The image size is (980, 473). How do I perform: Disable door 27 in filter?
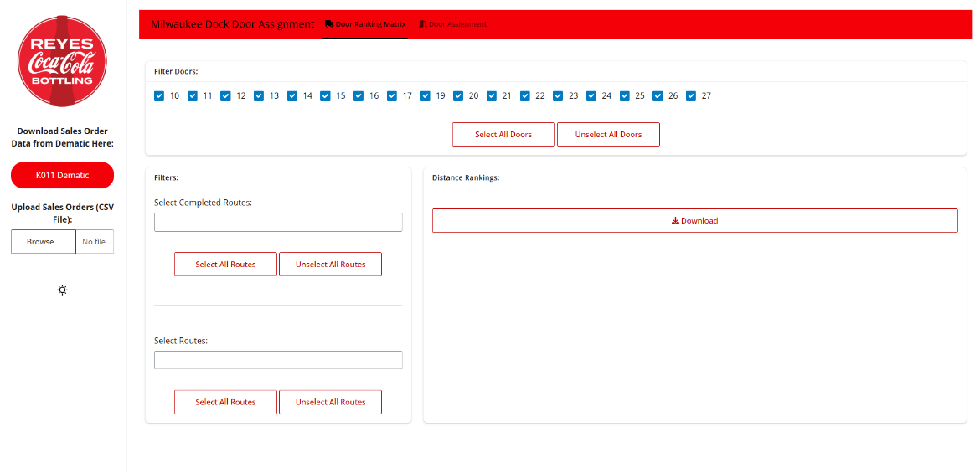click(x=691, y=95)
